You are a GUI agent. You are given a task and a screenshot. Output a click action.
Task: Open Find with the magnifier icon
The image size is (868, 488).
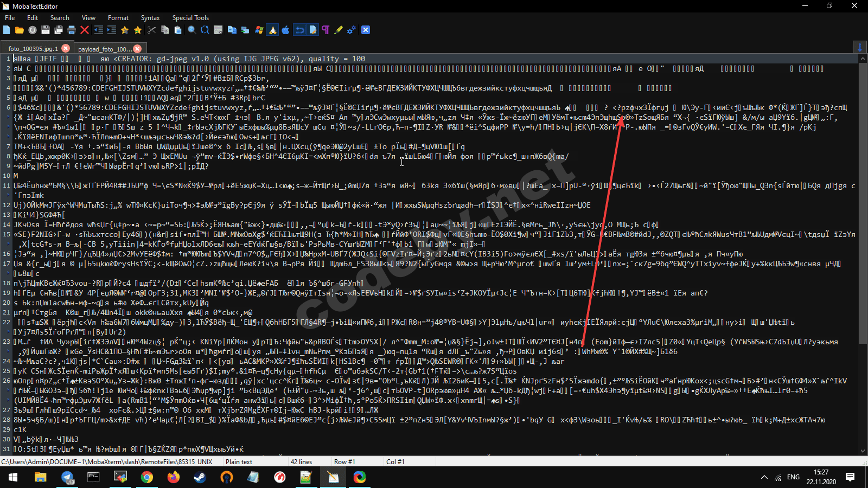click(x=192, y=30)
